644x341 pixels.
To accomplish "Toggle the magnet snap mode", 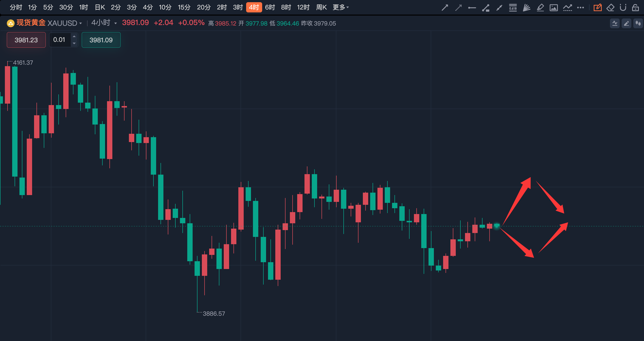I will pos(623,8).
